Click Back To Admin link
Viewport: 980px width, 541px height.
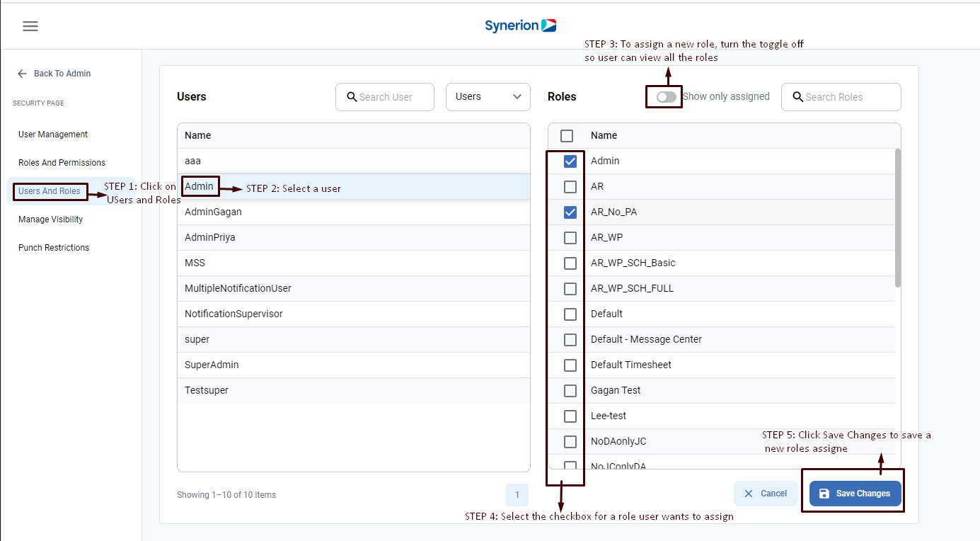coord(62,74)
